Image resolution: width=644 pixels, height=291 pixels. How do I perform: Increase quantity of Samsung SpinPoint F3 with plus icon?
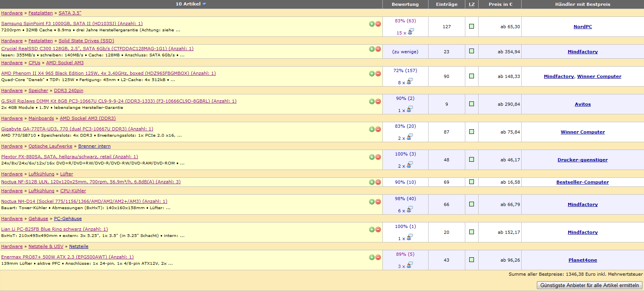372,24
